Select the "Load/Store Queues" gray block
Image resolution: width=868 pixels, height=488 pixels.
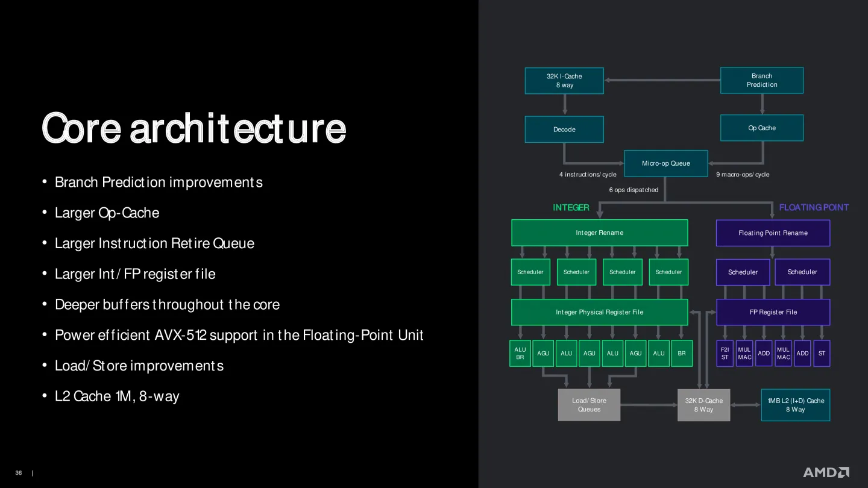(x=589, y=405)
